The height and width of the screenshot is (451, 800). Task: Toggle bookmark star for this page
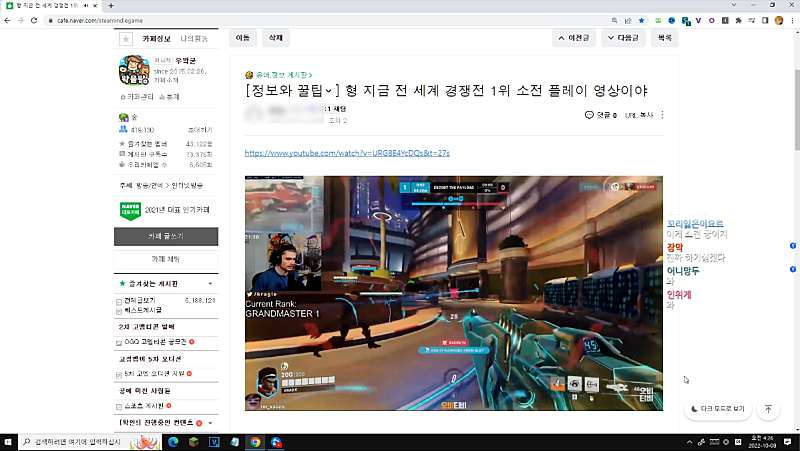click(x=641, y=20)
